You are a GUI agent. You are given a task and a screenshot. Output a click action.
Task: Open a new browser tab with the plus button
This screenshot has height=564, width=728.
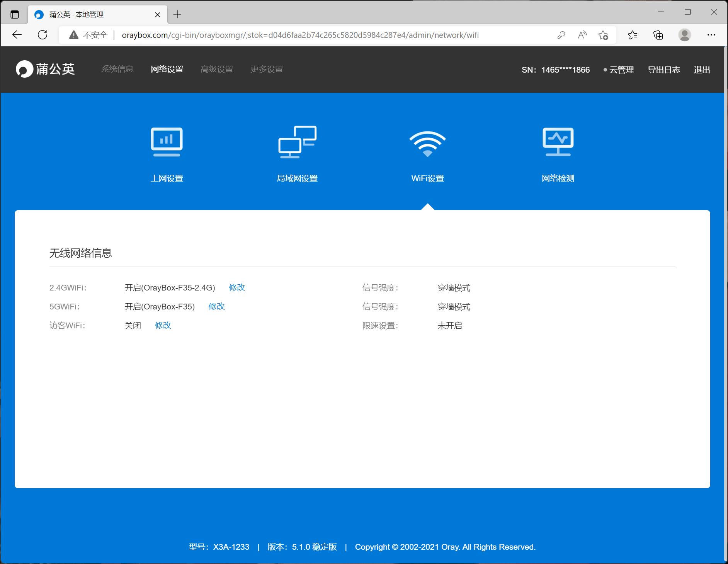pyautogui.click(x=178, y=14)
